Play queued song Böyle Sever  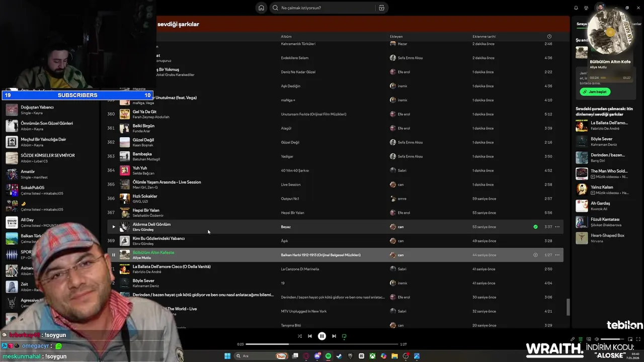pos(605,141)
